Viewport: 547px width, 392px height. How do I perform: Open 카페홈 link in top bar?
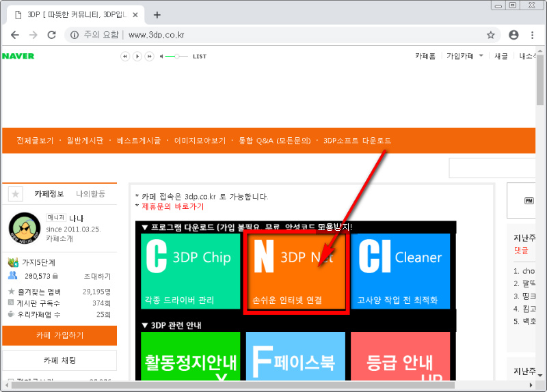425,56
